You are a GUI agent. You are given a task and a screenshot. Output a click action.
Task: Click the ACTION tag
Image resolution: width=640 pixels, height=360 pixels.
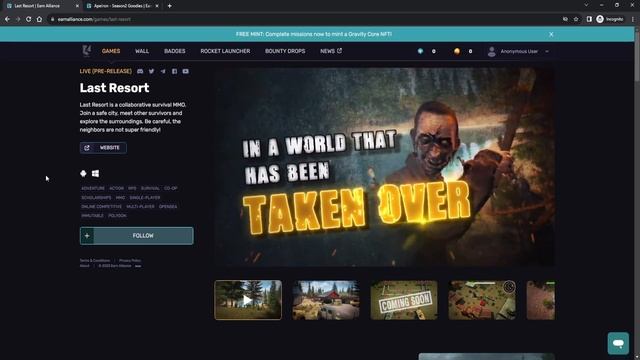point(116,189)
